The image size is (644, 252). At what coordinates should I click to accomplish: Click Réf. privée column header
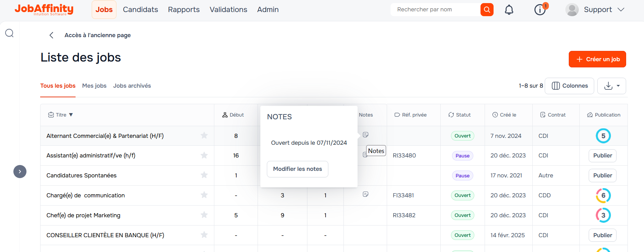click(410, 115)
